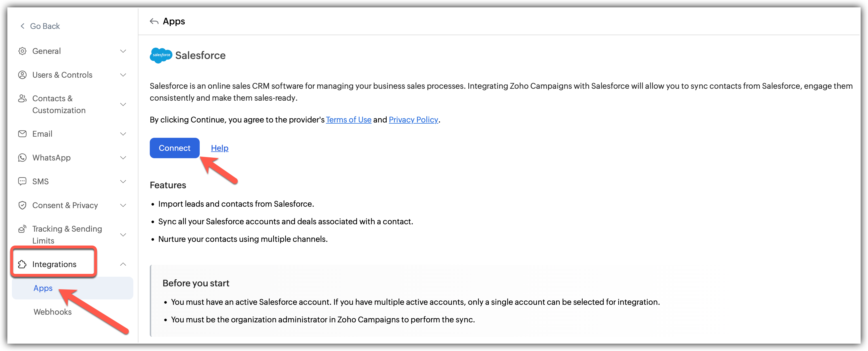Click the General gear icon
The width and height of the screenshot is (868, 351).
click(x=22, y=51)
